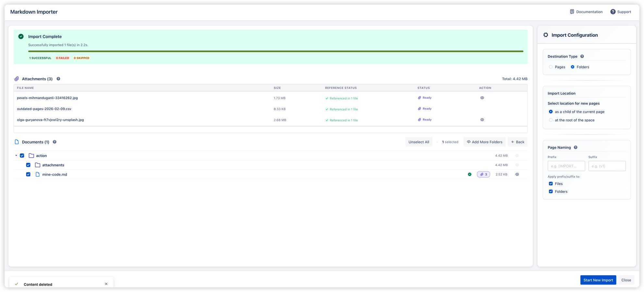Image resolution: width=644 pixels, height=292 pixels.
Task: Click the help icon beside Destination Type
Action: tap(582, 56)
